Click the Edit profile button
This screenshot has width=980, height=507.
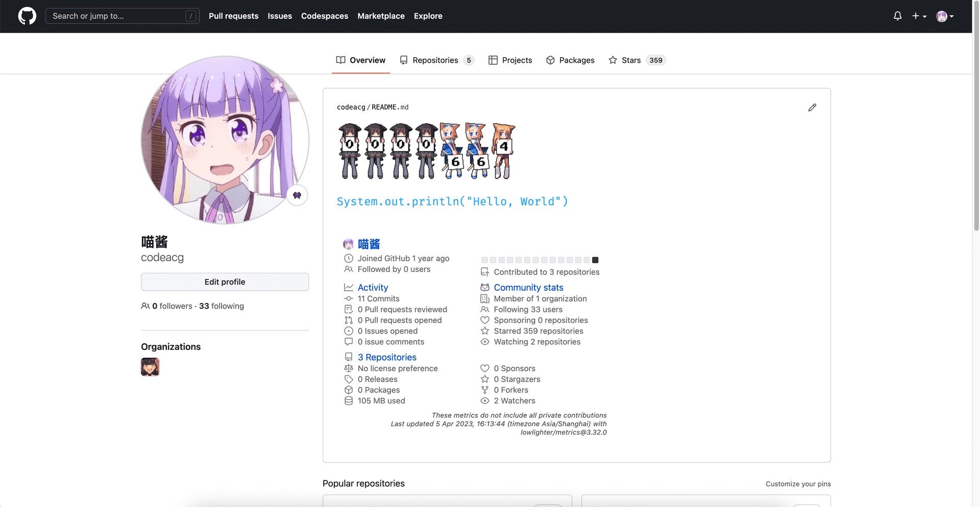pyautogui.click(x=225, y=282)
